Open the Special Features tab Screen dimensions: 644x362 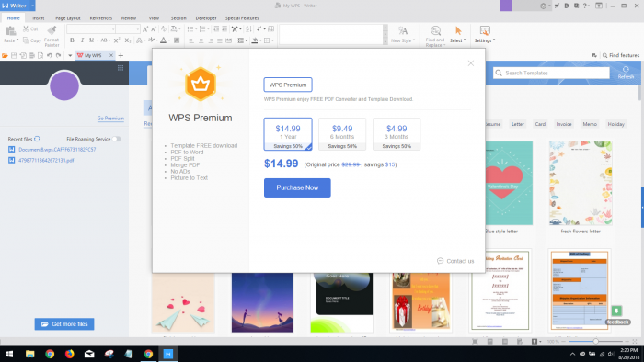[241, 18]
